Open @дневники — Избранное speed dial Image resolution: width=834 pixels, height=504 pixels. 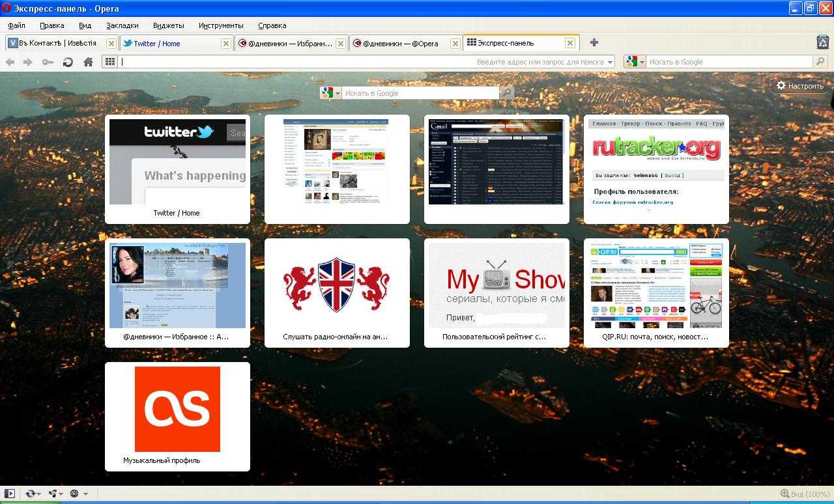point(177,293)
